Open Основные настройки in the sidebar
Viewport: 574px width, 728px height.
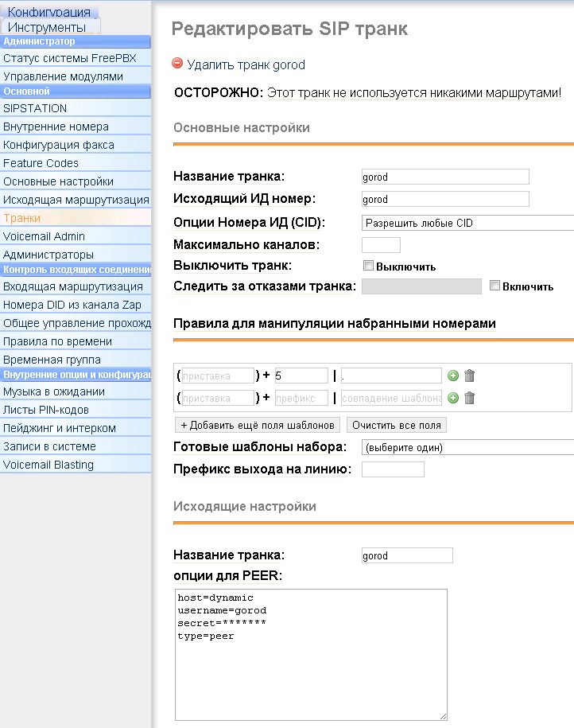(x=76, y=181)
